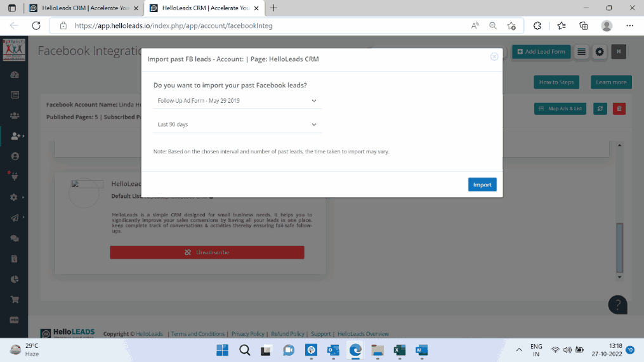Click the red Unsubscribe button
Screen dimensions: 644x362
[207, 252]
